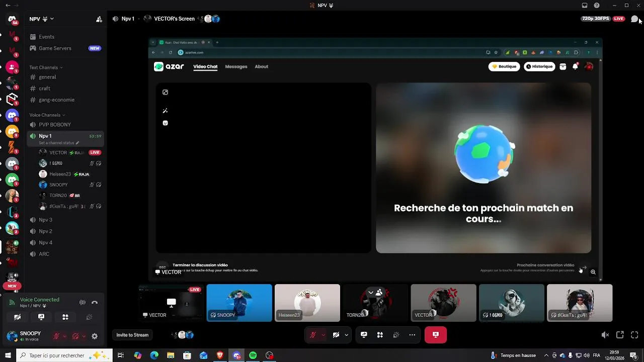Open the Events entry

(x=65, y=37)
